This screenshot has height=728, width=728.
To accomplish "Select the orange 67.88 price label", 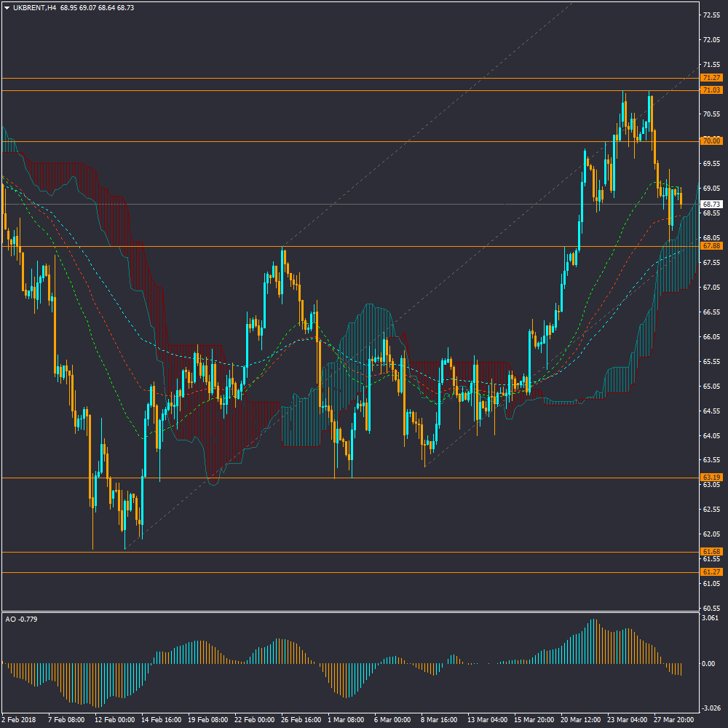I will [711, 246].
